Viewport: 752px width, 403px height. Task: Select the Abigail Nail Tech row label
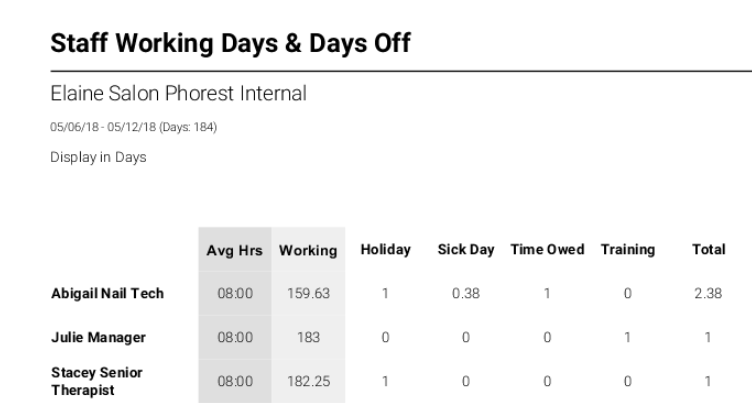pyautogui.click(x=107, y=293)
